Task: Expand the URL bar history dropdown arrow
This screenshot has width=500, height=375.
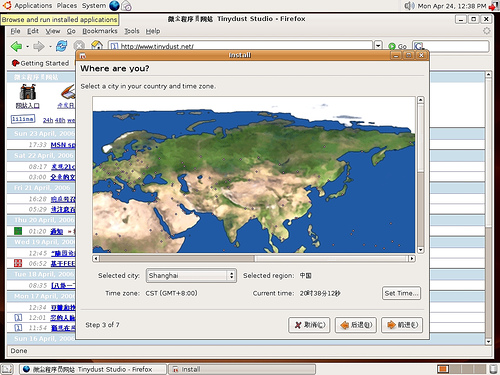Action: pos(378,45)
